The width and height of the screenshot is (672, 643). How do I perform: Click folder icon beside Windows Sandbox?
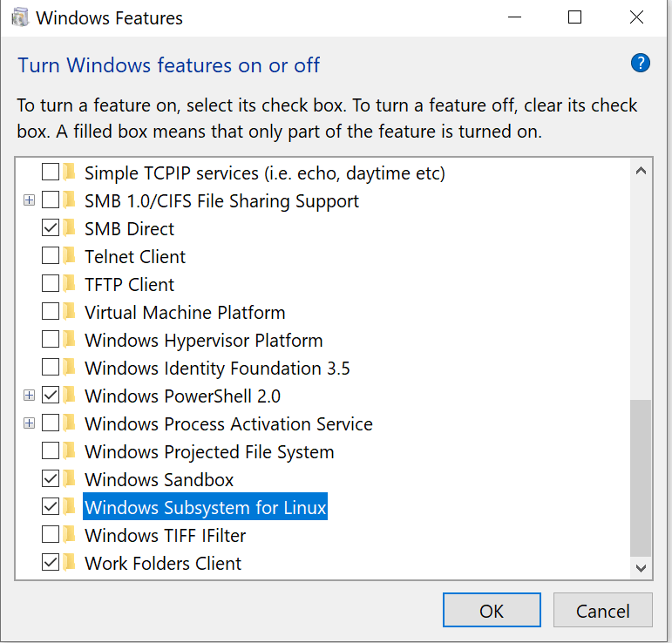(69, 479)
